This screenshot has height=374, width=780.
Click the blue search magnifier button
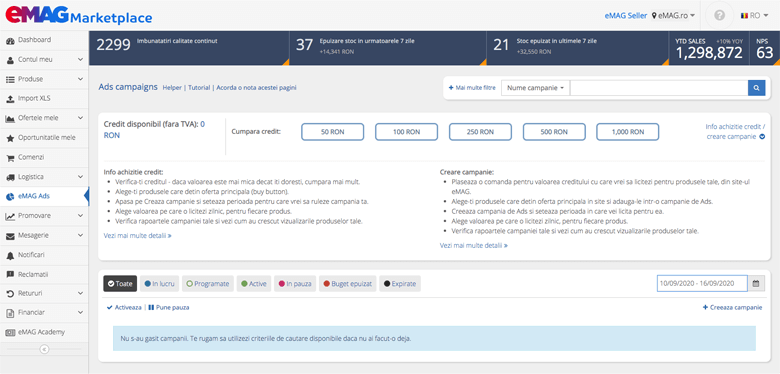(x=756, y=88)
